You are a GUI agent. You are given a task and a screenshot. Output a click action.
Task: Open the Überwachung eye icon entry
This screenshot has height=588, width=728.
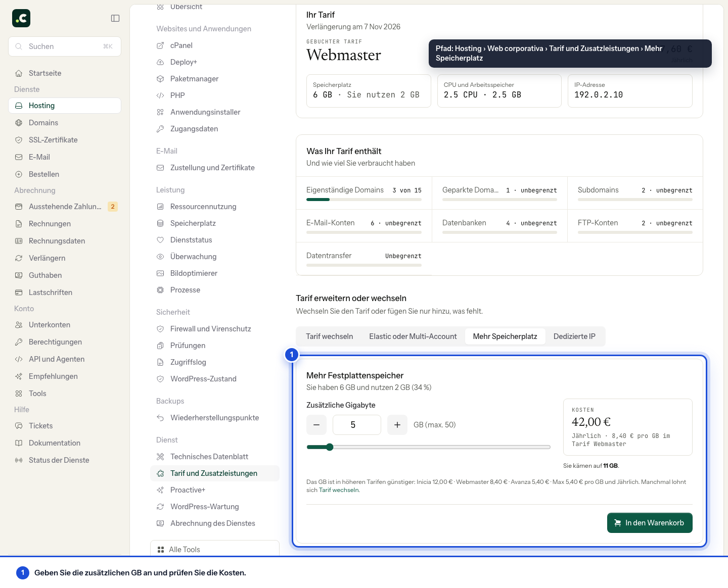[x=160, y=257]
